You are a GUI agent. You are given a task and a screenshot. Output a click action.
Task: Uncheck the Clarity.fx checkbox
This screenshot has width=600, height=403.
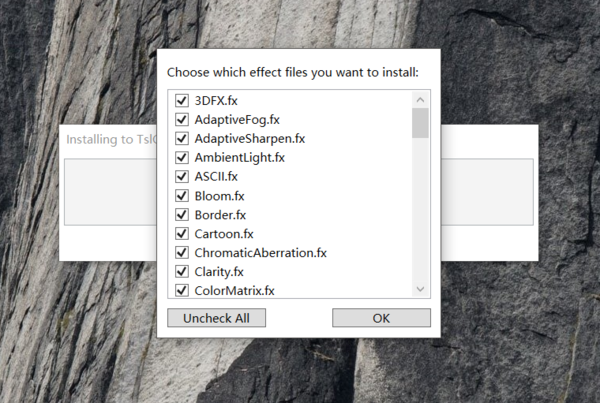point(182,272)
